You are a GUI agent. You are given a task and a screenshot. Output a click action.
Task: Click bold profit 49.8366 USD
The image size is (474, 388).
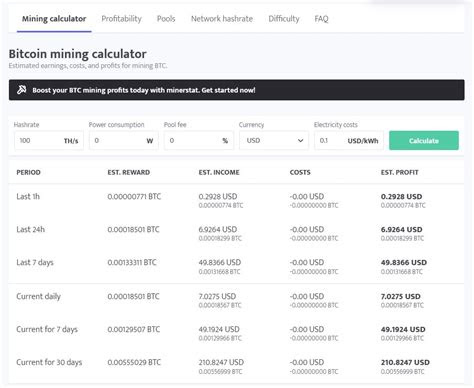[x=404, y=262]
